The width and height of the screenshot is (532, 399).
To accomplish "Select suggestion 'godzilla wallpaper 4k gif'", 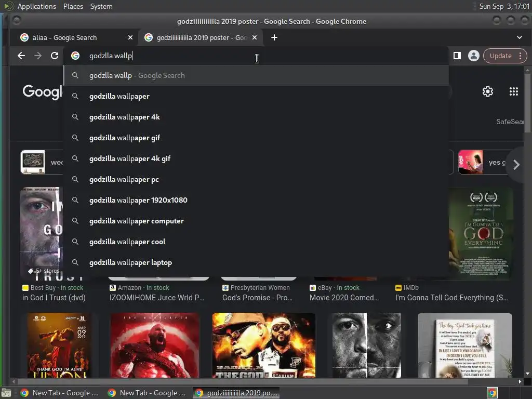I will click(256, 158).
